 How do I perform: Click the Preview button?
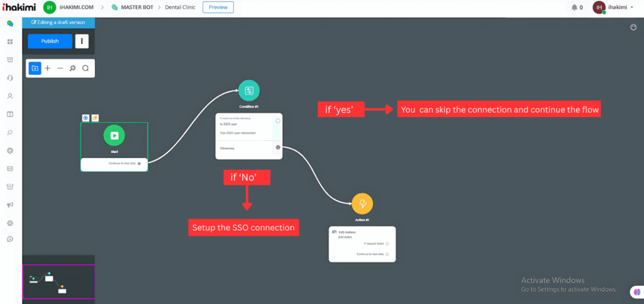click(218, 8)
